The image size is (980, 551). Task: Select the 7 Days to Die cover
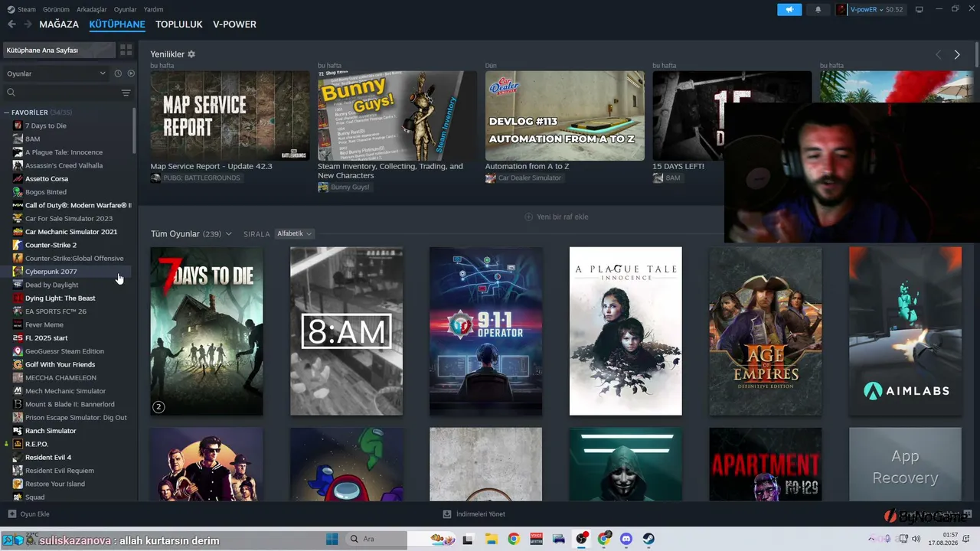click(x=207, y=331)
